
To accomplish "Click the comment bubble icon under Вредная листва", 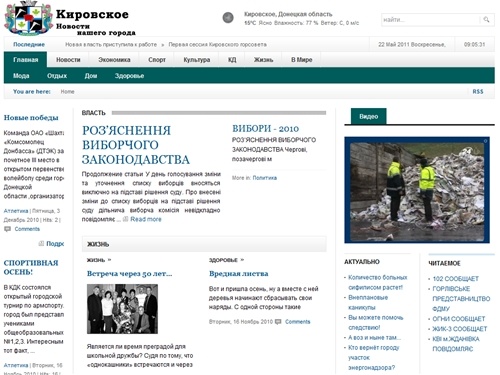I will 278,322.
